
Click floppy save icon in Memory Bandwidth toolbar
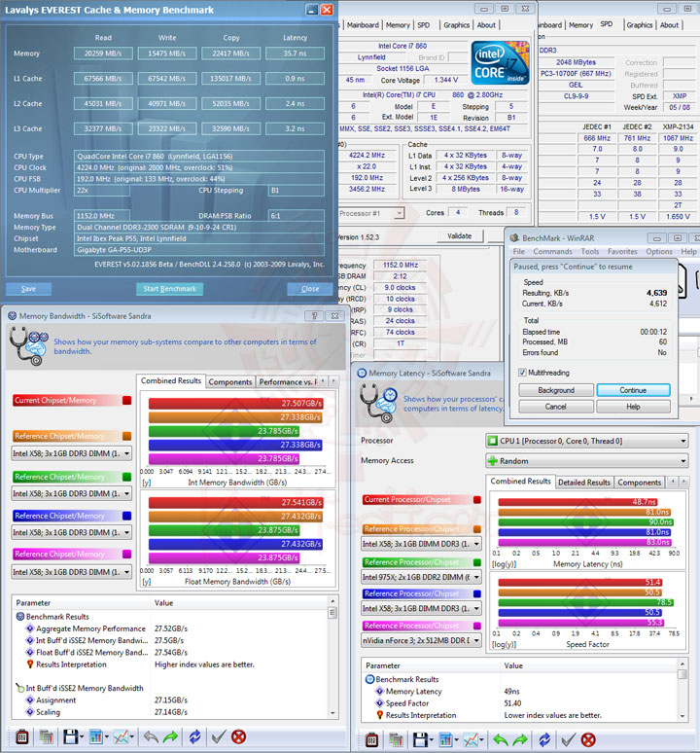71,736
